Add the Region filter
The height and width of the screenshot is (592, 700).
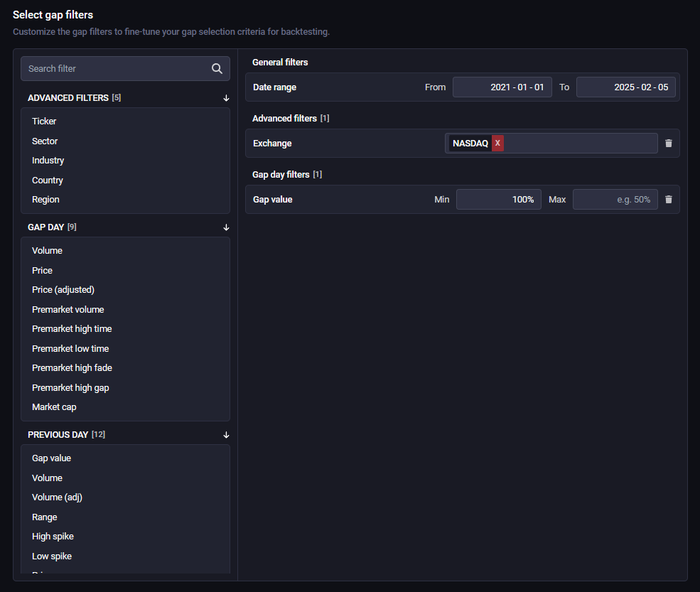[45, 200]
